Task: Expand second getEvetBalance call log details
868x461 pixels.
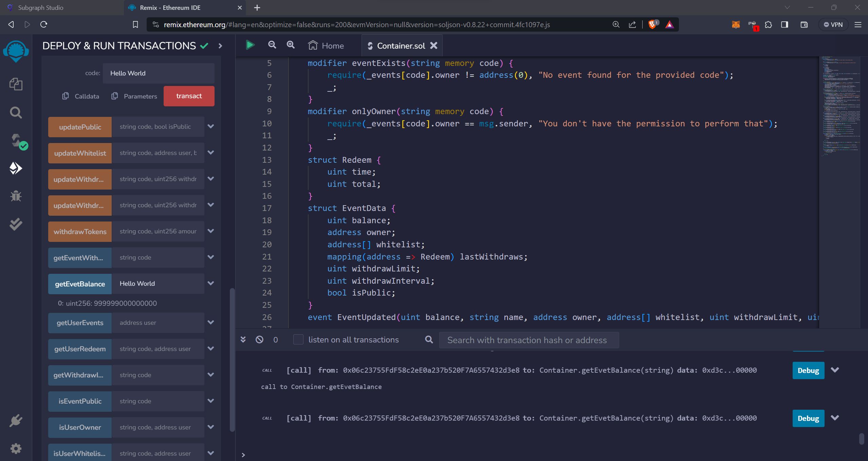Action: pyautogui.click(x=835, y=418)
